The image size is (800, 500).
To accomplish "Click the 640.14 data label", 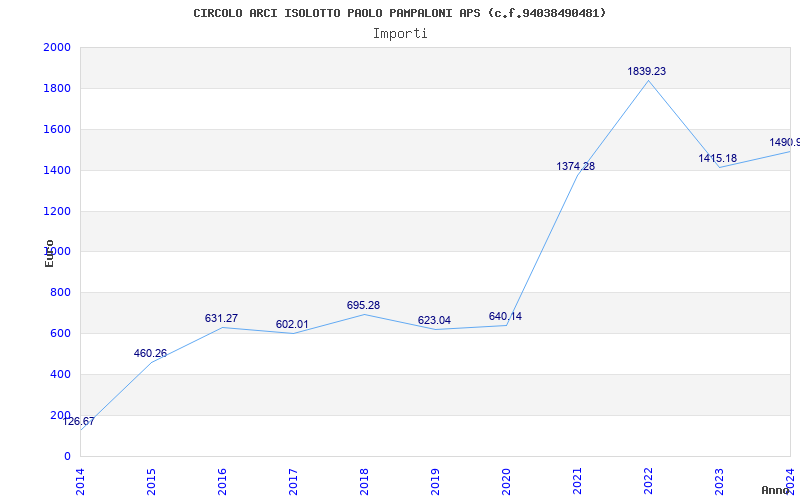I will [505, 316].
